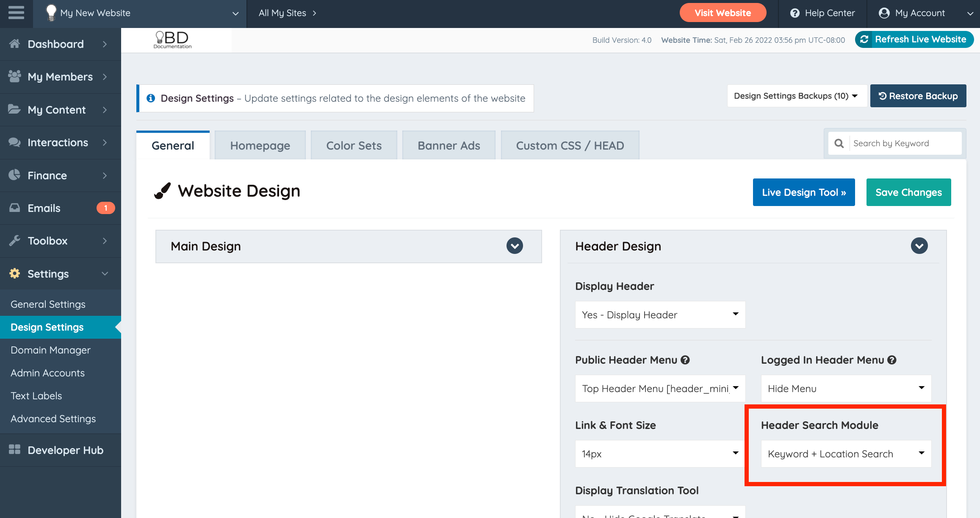Switch to the Custom CSS / HEAD tab
980x518 pixels.
(x=570, y=145)
